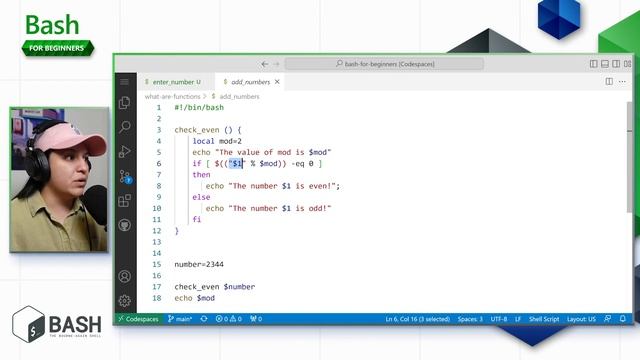Open the Extensions view

tap(124, 201)
